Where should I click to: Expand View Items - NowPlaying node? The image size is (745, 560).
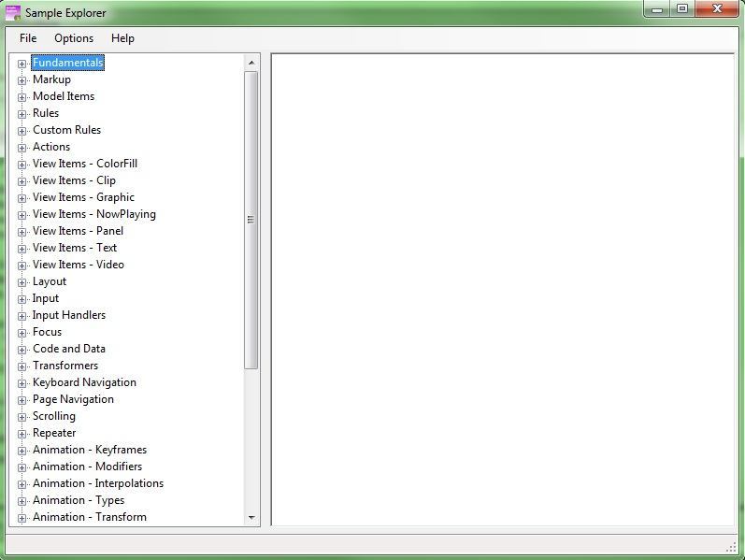(21, 215)
